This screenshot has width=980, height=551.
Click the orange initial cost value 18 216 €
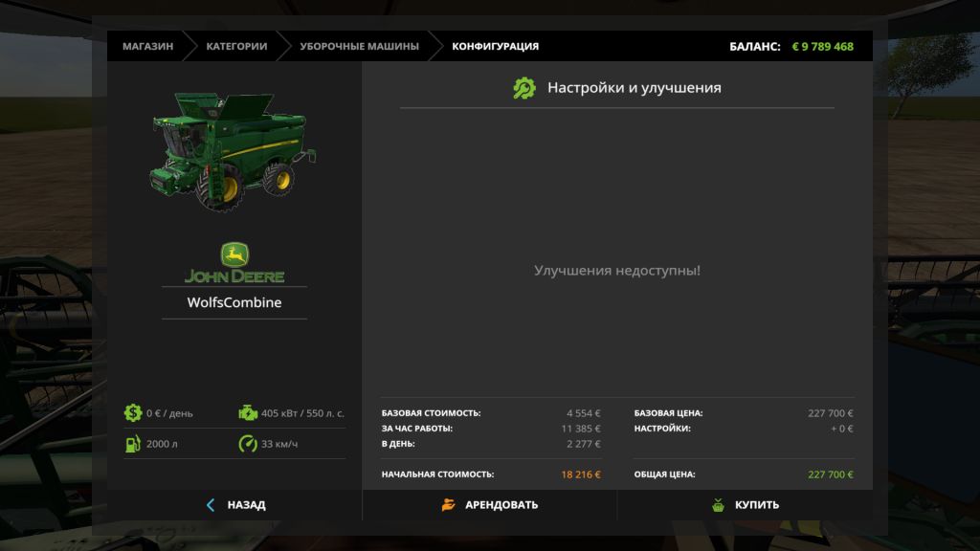pos(581,474)
